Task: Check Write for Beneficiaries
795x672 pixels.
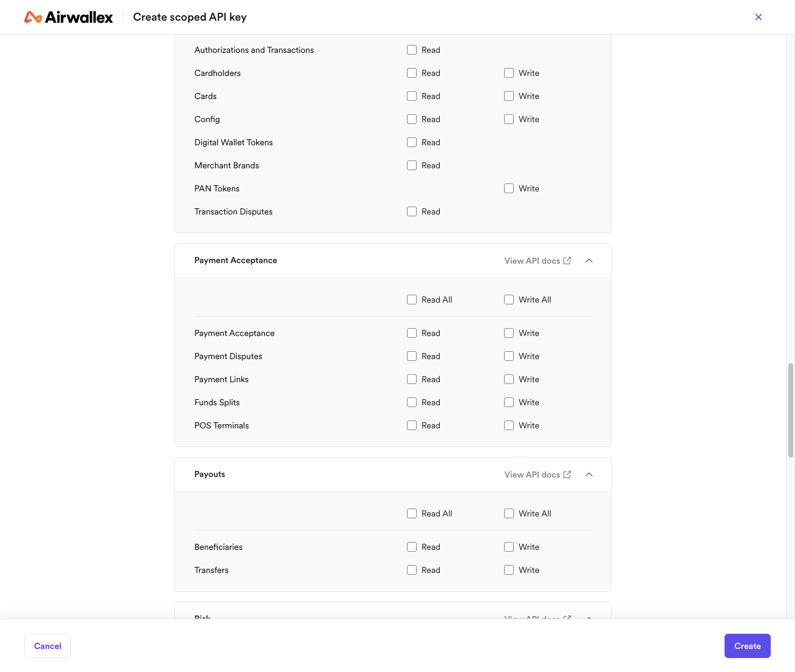Action: click(509, 547)
